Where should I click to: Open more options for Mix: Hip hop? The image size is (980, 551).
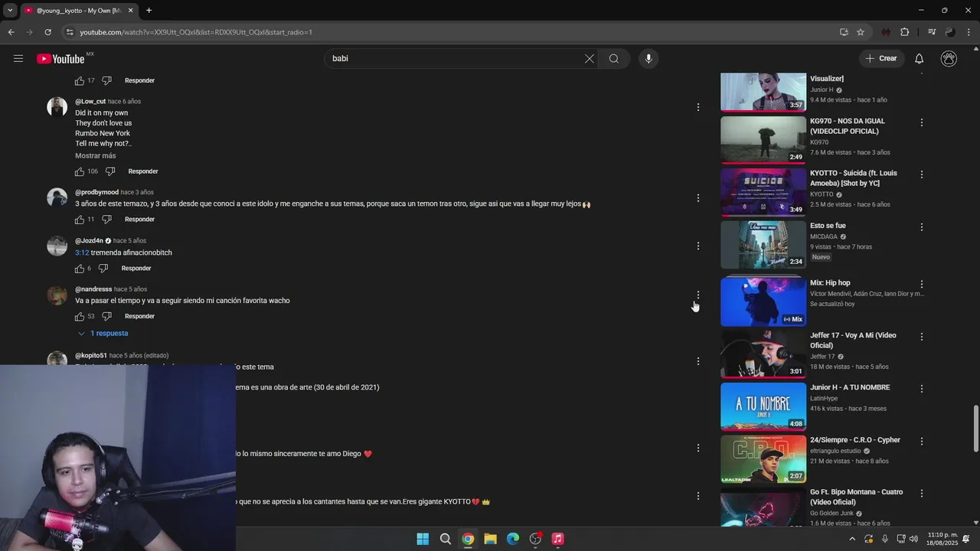922,284
